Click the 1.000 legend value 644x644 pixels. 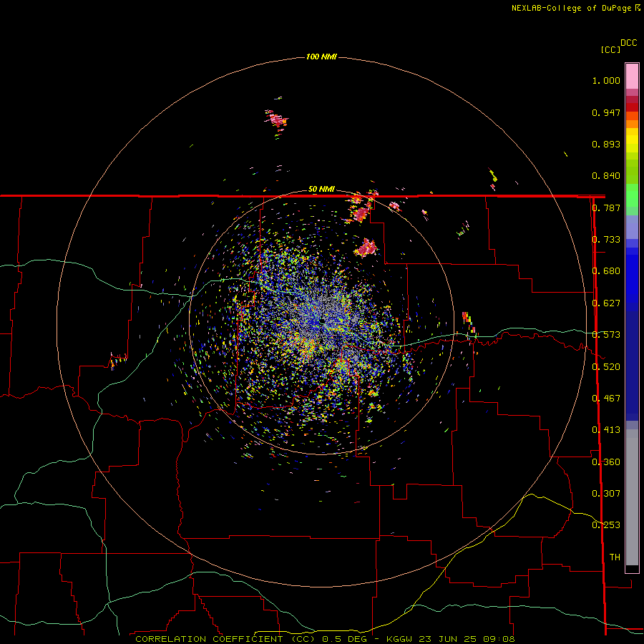coord(606,80)
